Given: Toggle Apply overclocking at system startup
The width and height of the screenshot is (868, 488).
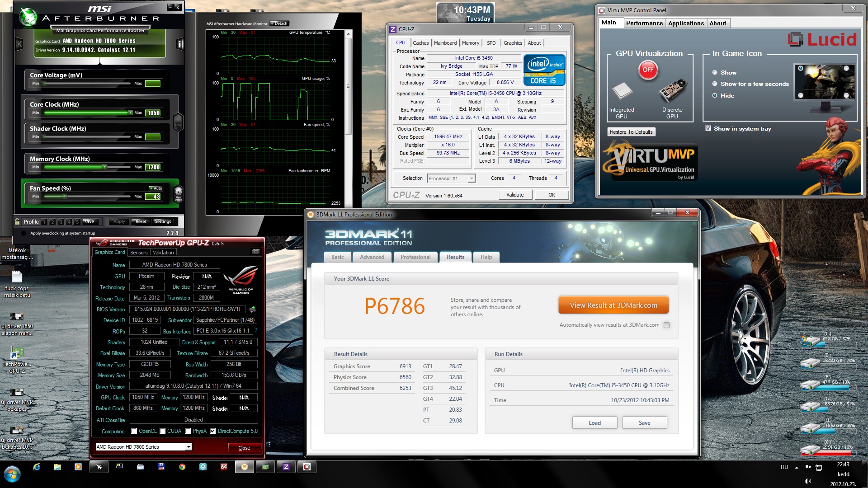Looking at the screenshot, I should point(24,233).
